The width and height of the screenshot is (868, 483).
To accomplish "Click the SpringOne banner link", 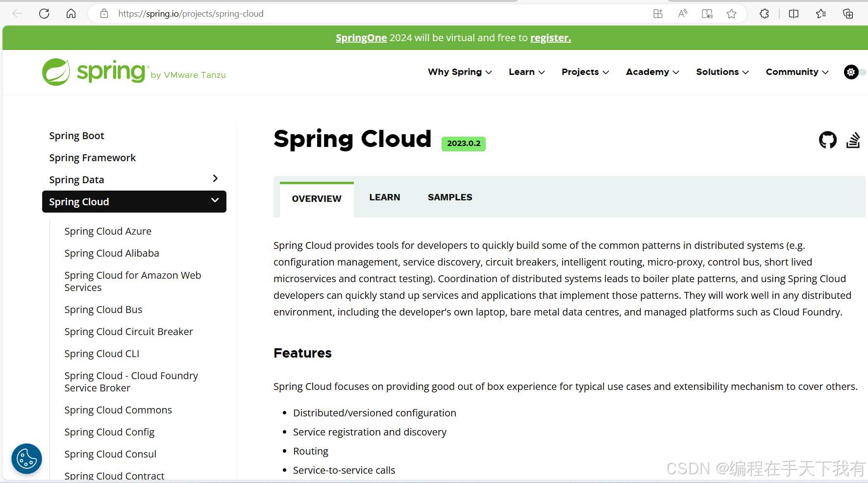I will click(x=361, y=38).
